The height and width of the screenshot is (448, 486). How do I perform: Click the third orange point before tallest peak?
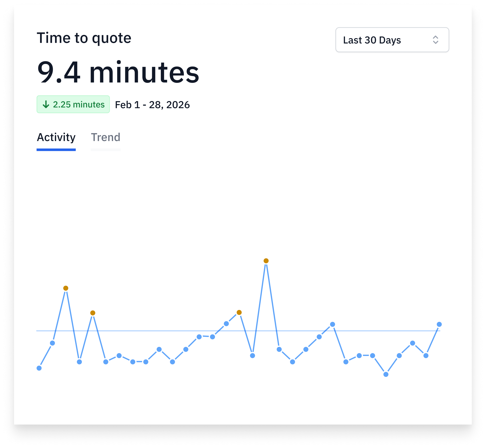tap(239, 313)
